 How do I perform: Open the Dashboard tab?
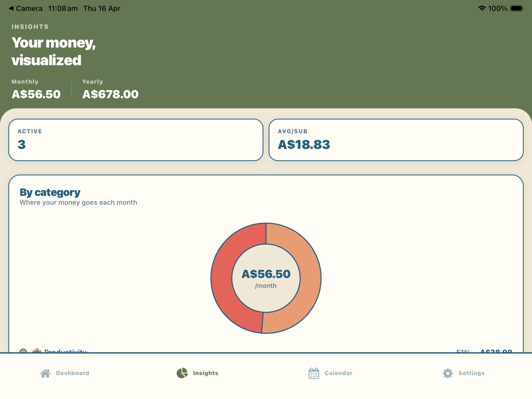point(65,373)
